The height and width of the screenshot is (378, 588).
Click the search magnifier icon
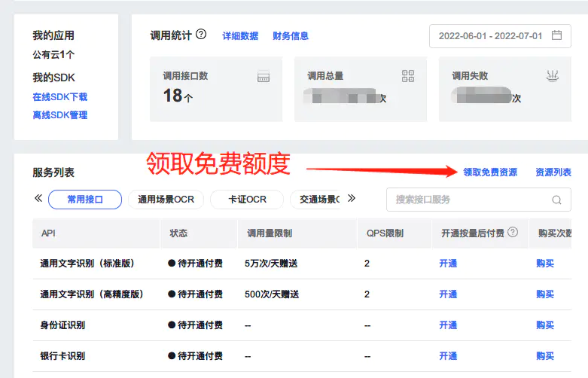[556, 200]
